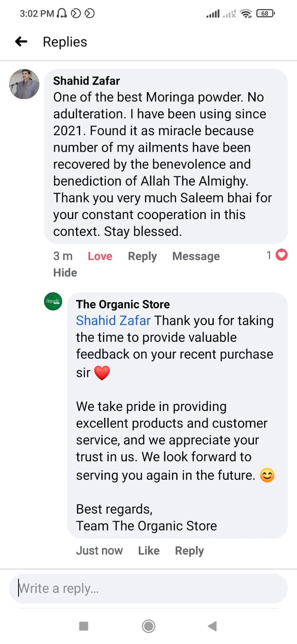Tap the Wi-Fi status icon
This screenshot has width=297, height=644.
tap(245, 14)
